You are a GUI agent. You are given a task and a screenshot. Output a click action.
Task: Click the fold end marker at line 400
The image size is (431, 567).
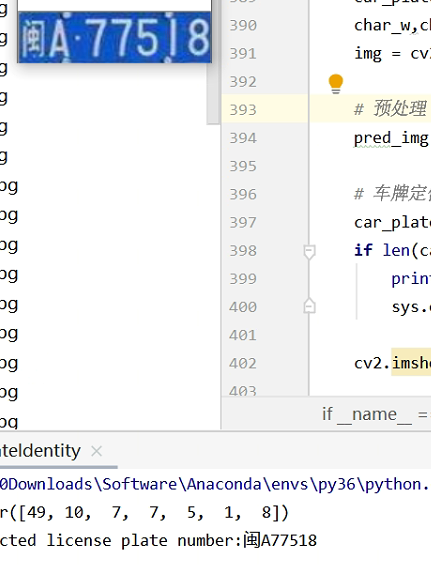click(310, 306)
